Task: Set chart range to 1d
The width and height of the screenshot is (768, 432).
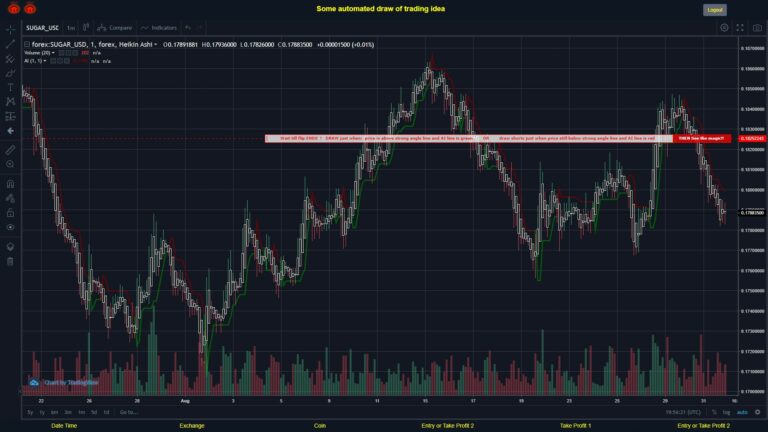Action: click(x=106, y=412)
